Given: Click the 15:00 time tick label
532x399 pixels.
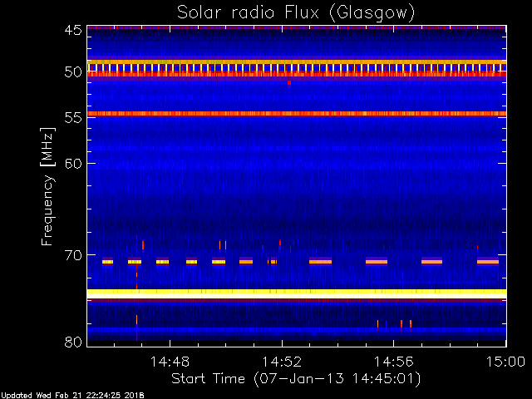Looking at the screenshot, I should pos(505,362).
